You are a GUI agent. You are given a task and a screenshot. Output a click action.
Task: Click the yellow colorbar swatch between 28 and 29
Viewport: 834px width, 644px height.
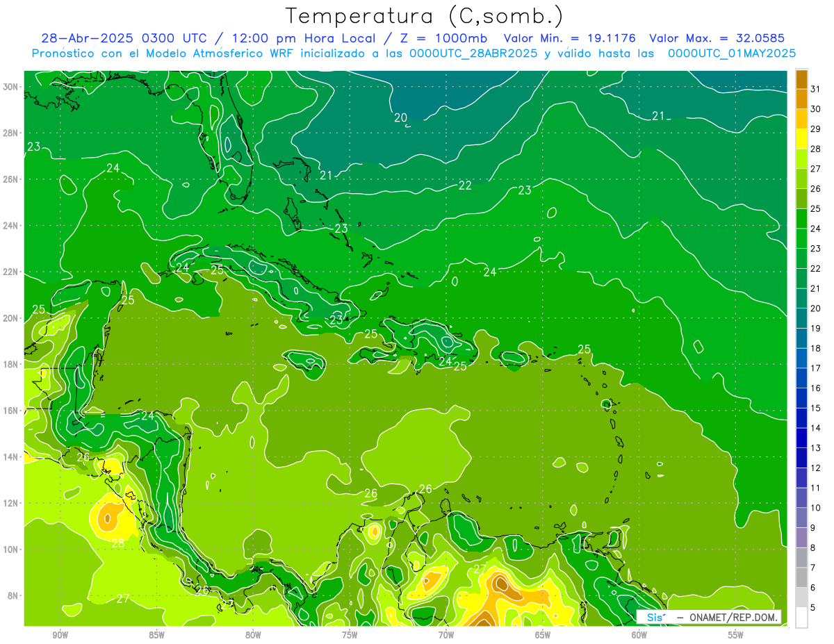click(x=801, y=139)
